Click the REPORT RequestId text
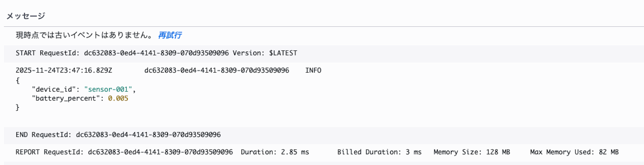Screen dimensions: 644x165 pyautogui.click(x=124, y=152)
